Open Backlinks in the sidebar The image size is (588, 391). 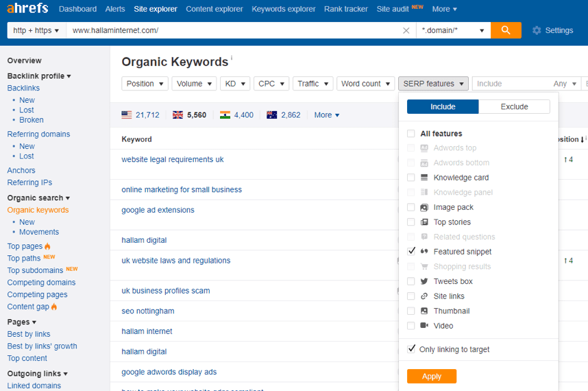pyautogui.click(x=23, y=88)
